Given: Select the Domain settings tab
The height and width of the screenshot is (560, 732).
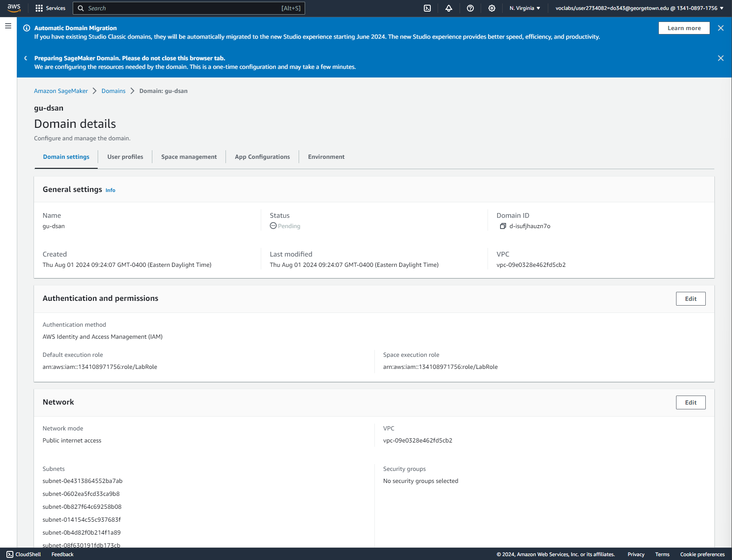Looking at the screenshot, I should (66, 157).
